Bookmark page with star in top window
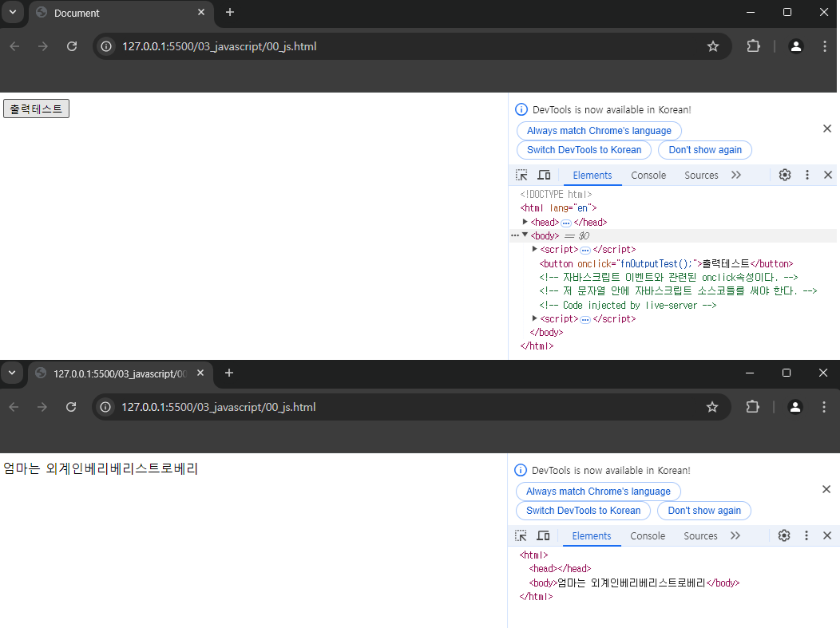 click(713, 46)
